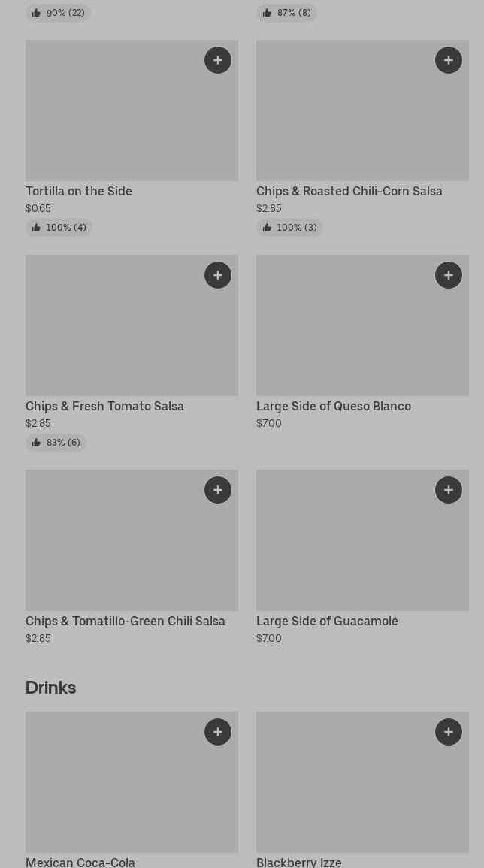Image resolution: width=484 pixels, height=868 pixels.
Task: Open Chips & Roasted Chili-Corn Salsa title
Action: (349, 192)
